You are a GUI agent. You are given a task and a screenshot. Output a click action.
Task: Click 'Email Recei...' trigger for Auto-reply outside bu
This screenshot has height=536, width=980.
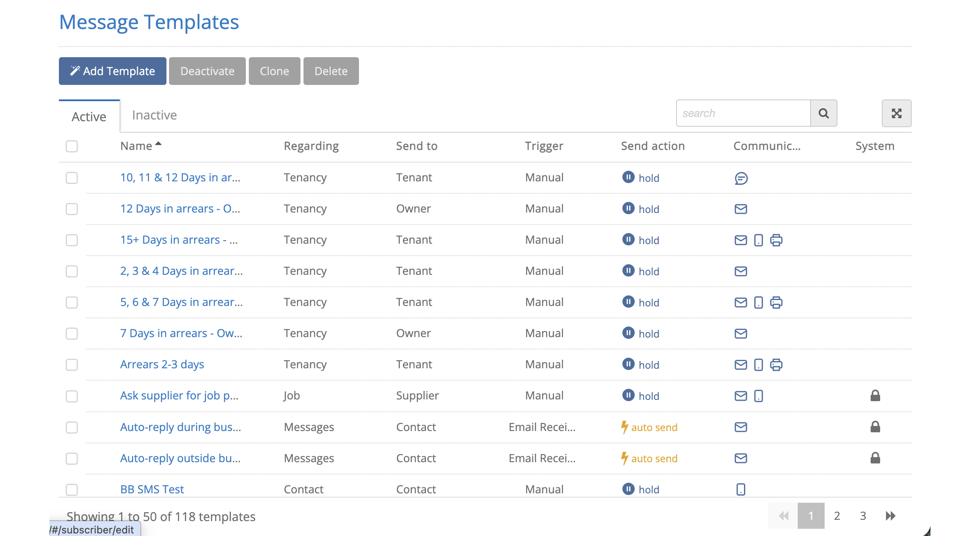point(542,458)
